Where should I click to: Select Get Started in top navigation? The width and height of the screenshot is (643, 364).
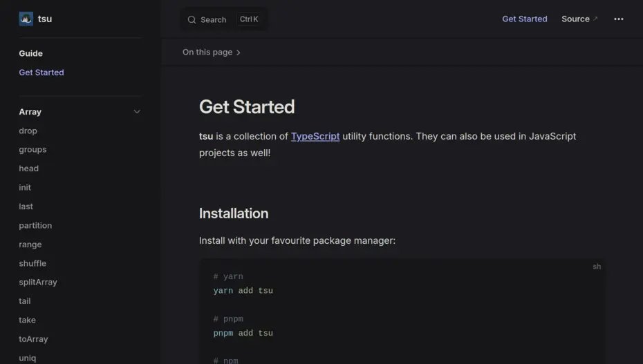[524, 19]
